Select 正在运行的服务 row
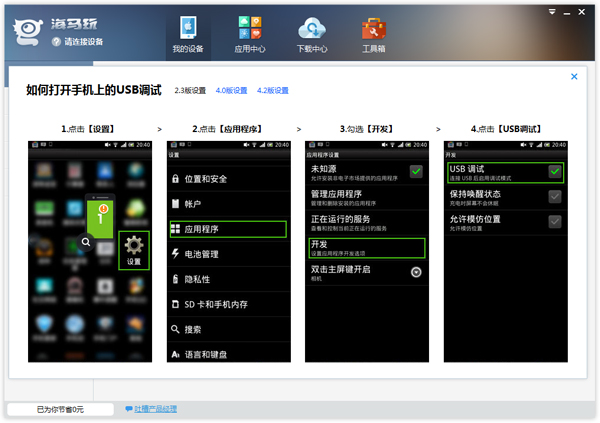Image resolution: width=600 pixels, height=423 pixels. [x=367, y=223]
